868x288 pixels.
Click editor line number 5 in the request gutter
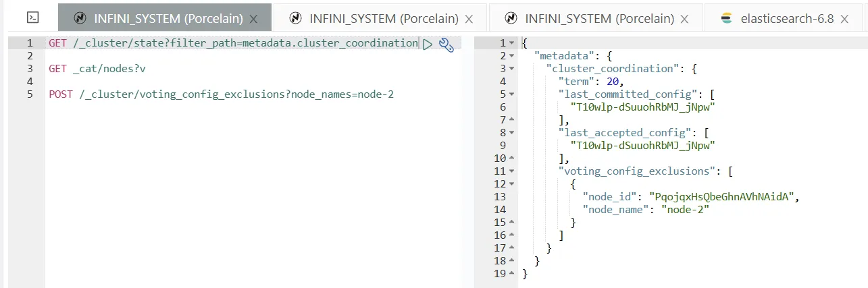pos(30,94)
